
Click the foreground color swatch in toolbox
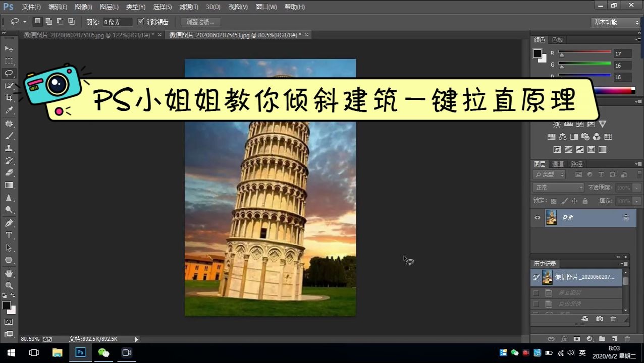click(x=7, y=306)
